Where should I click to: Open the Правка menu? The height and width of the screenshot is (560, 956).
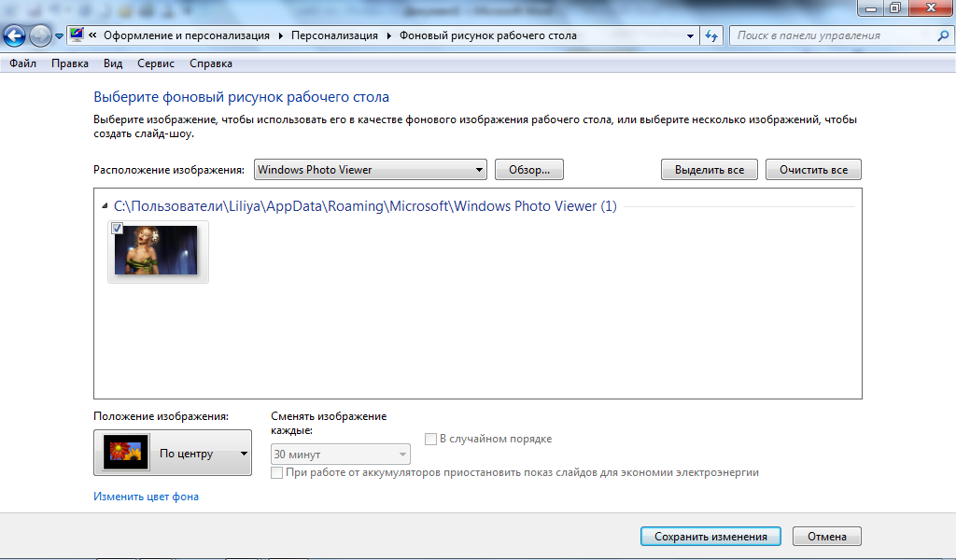(x=69, y=63)
